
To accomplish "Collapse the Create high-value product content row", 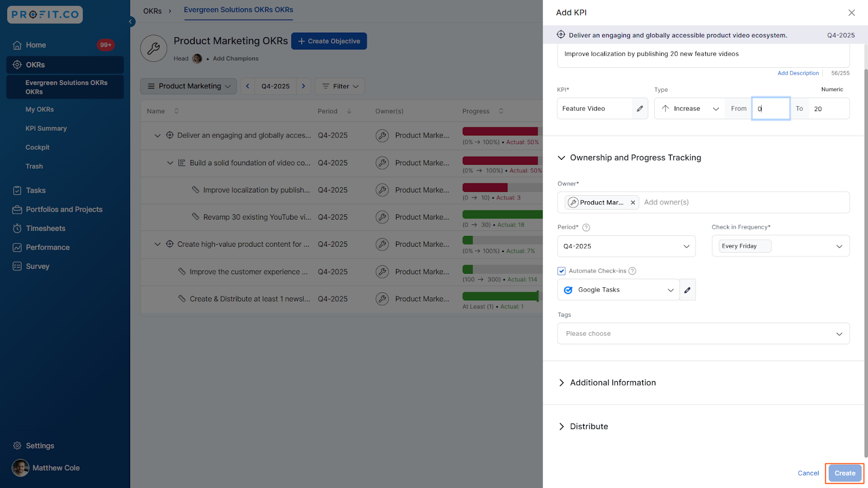I will point(157,245).
